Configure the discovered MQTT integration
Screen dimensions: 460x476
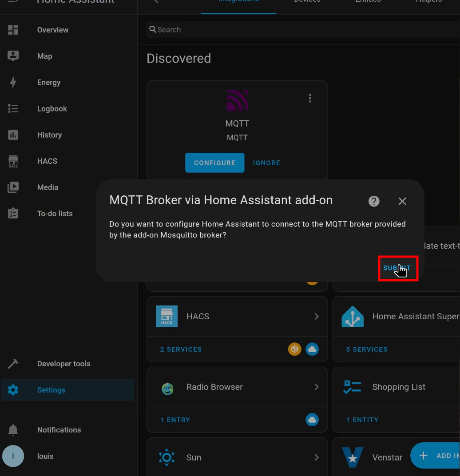click(x=214, y=163)
